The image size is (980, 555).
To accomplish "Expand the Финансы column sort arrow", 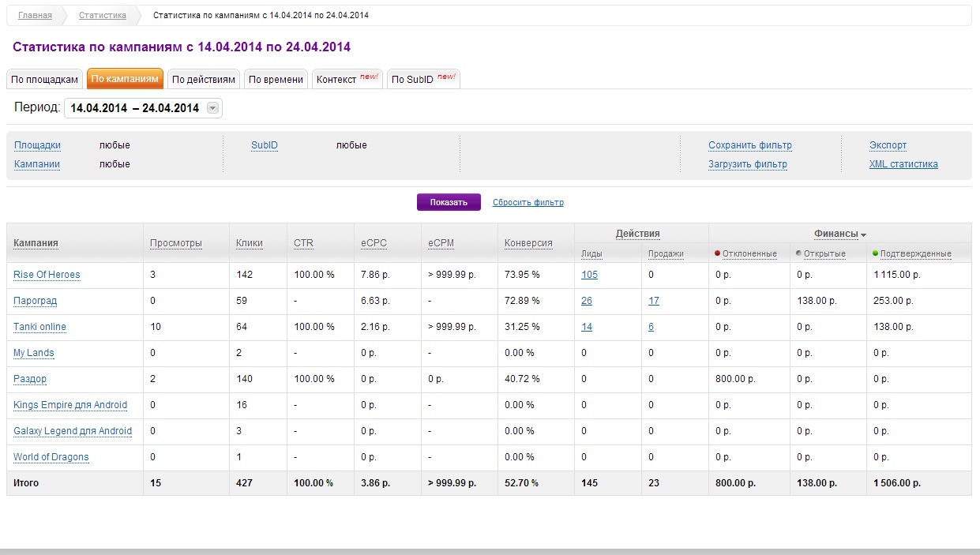I will coord(864,234).
